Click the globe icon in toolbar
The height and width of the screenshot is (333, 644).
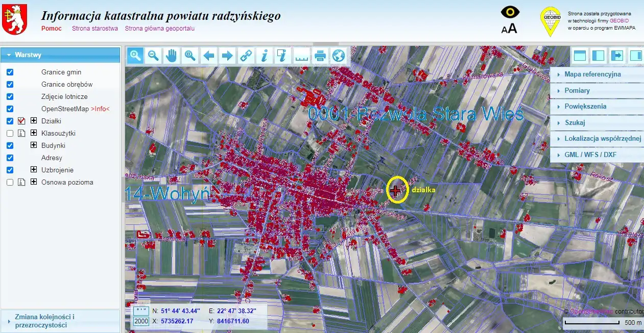pos(338,56)
